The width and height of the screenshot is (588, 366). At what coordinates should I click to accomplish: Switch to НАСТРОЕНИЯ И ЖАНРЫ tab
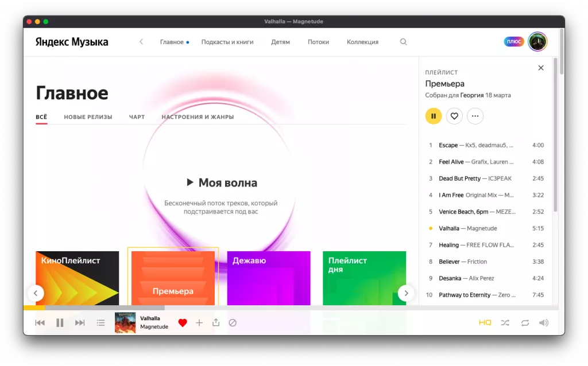point(198,117)
